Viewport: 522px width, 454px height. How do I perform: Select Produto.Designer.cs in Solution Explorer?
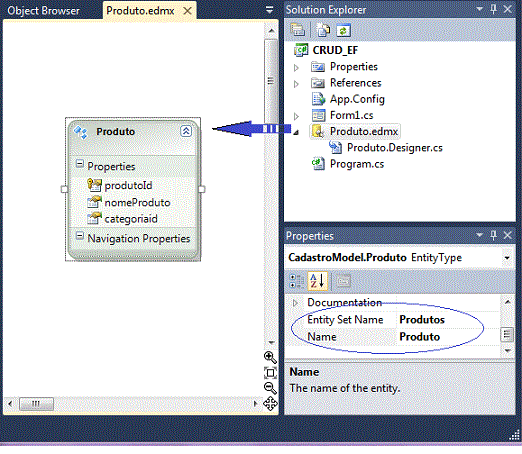coord(395,148)
